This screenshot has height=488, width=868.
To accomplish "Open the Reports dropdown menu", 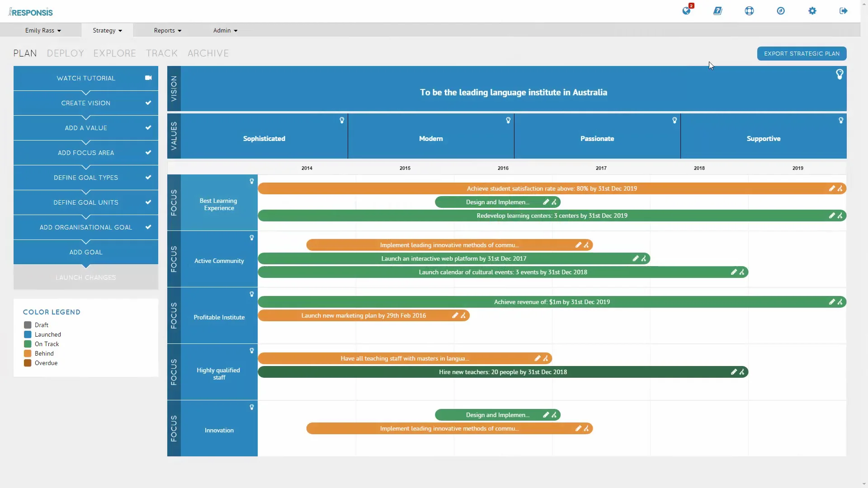I will [168, 30].
